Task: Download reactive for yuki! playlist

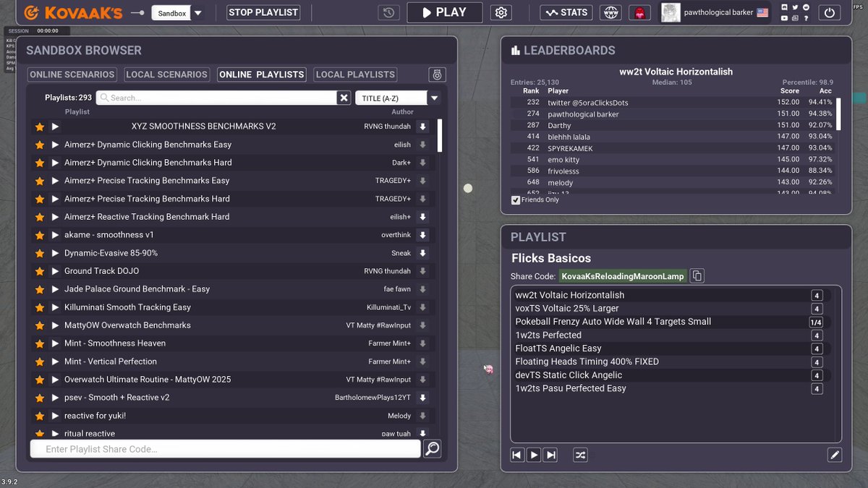Action: click(423, 416)
